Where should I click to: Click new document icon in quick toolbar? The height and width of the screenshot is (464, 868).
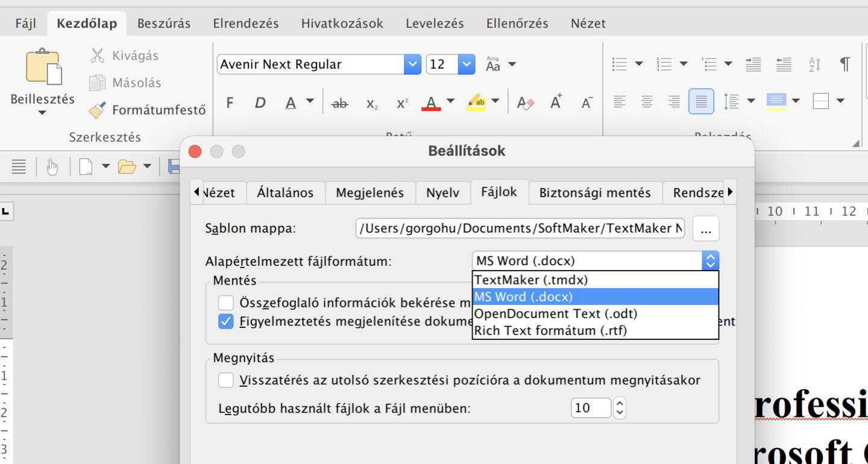(x=86, y=166)
